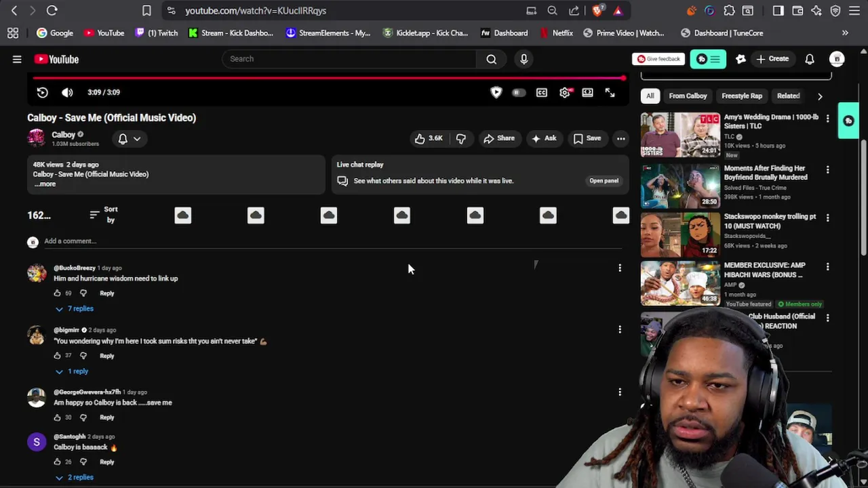The image size is (868, 488).
Task: Expand 2 replies under Santoghh comment
Action: click(x=75, y=477)
